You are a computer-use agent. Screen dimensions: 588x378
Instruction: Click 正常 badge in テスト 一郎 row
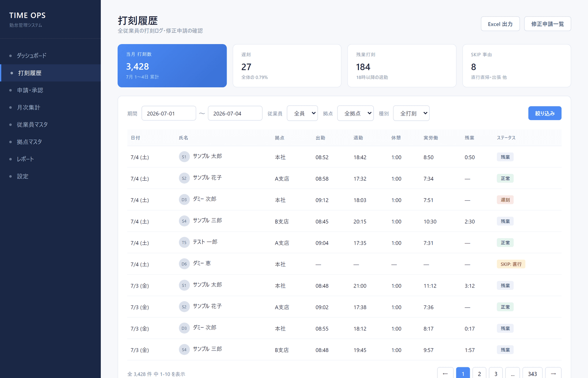point(505,243)
